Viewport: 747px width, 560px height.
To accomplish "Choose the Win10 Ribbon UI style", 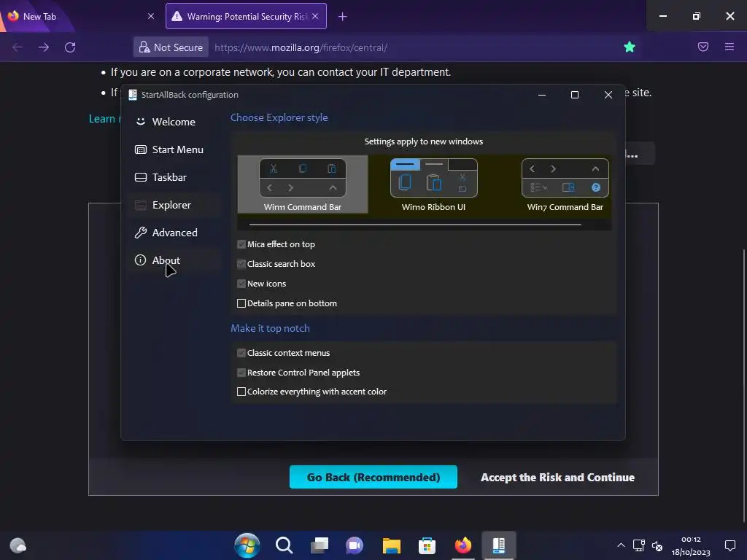I will pyautogui.click(x=433, y=184).
